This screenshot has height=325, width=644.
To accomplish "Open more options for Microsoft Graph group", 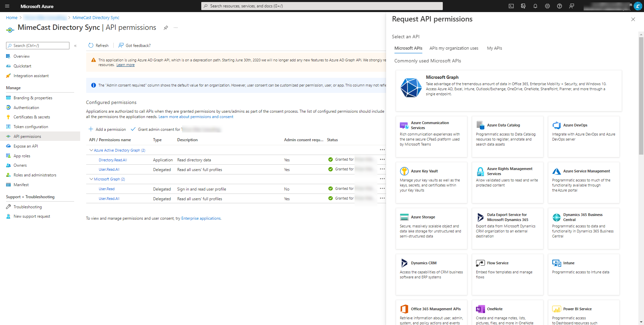I will click(382, 179).
